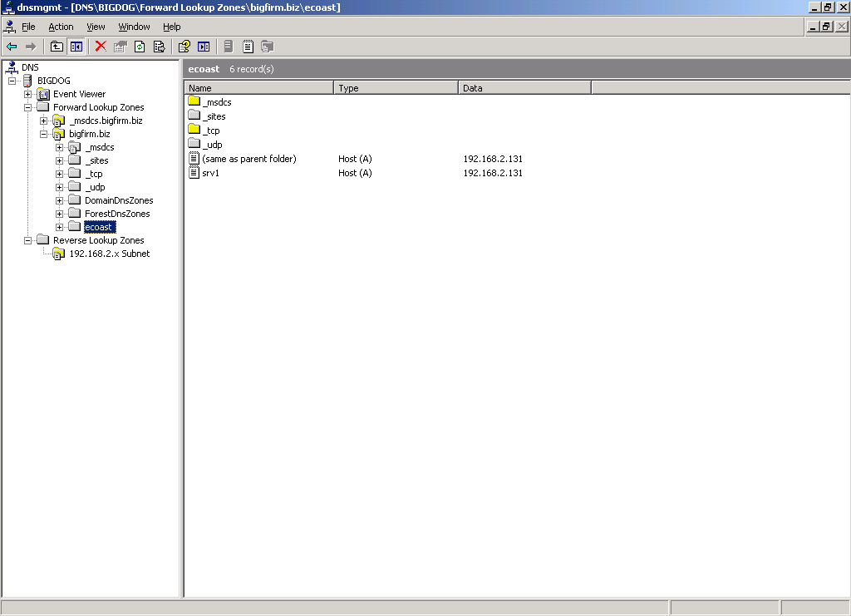Click the New Record notepad icon
Image resolution: width=851 pixels, height=616 pixels.
(248, 47)
